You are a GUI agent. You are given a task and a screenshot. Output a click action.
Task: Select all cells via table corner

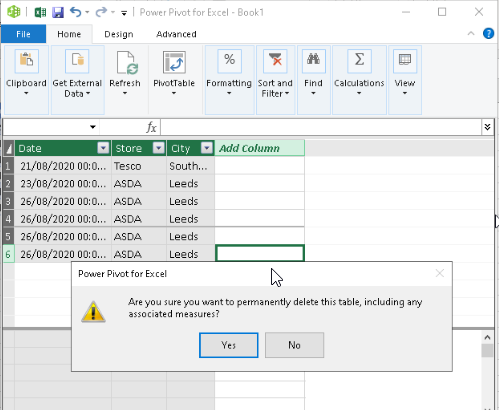point(8,148)
